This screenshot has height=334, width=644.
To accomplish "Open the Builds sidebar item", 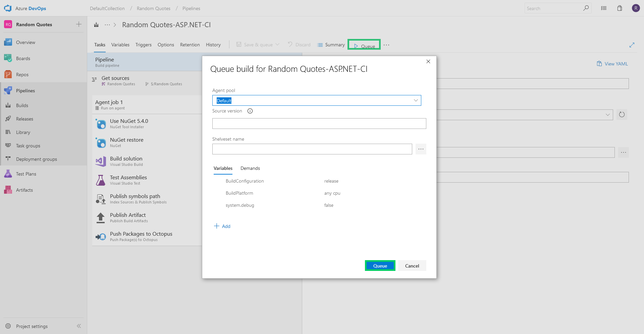I will [44, 105].
